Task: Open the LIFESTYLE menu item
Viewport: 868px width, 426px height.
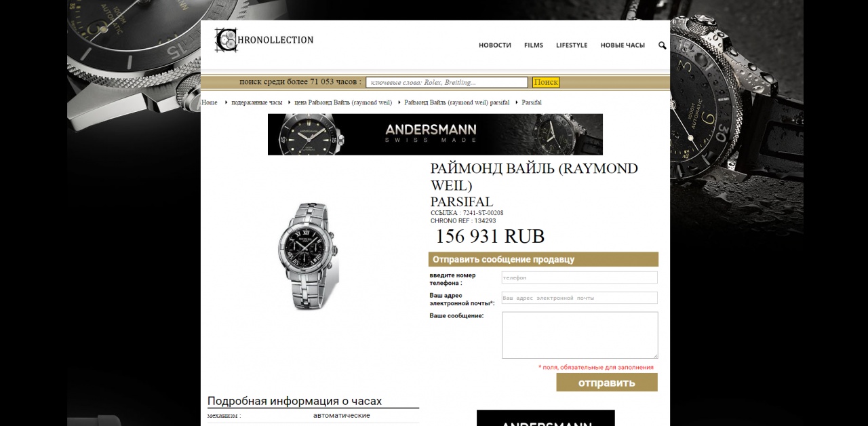Action: [572, 45]
